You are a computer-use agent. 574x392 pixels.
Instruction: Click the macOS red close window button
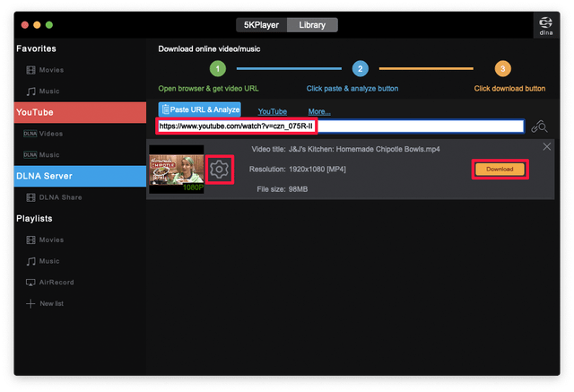[25, 25]
